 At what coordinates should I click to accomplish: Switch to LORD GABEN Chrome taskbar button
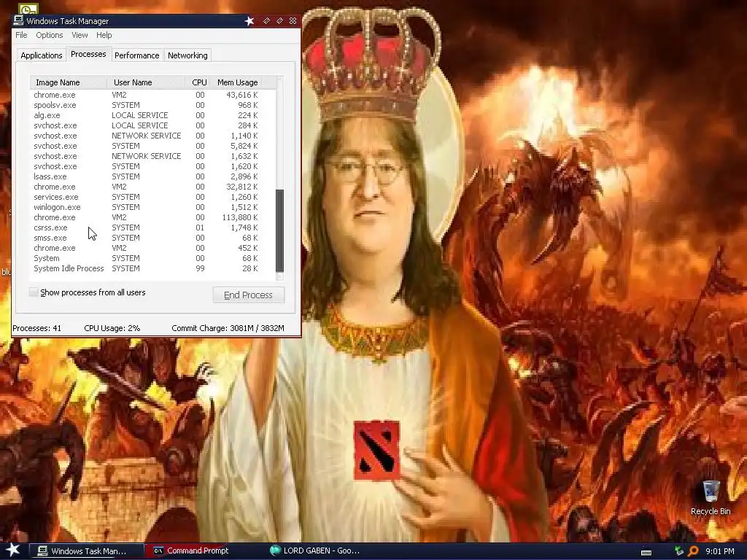[x=314, y=551]
